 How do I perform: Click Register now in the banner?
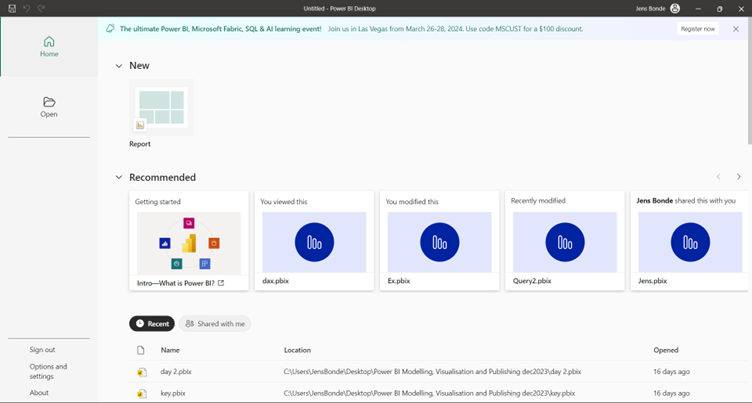(698, 29)
